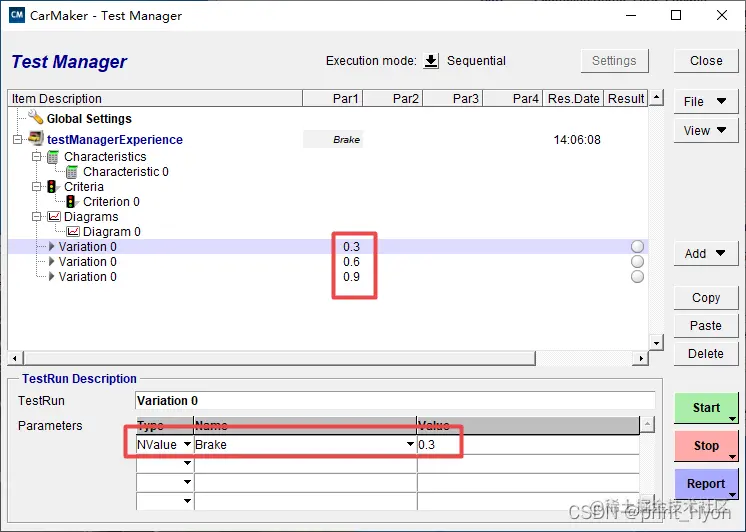Click the 0.6 parameter value cell
This screenshot has height=532, width=746.
tap(352, 262)
